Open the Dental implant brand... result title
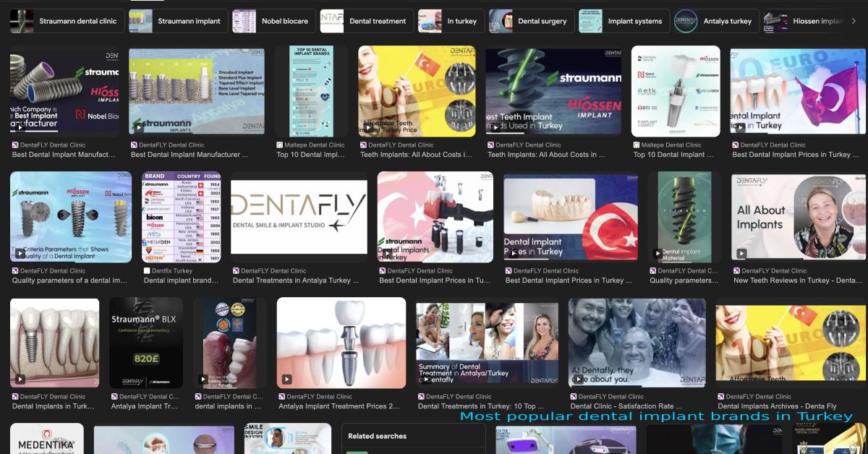The width and height of the screenshot is (868, 454). [x=181, y=280]
